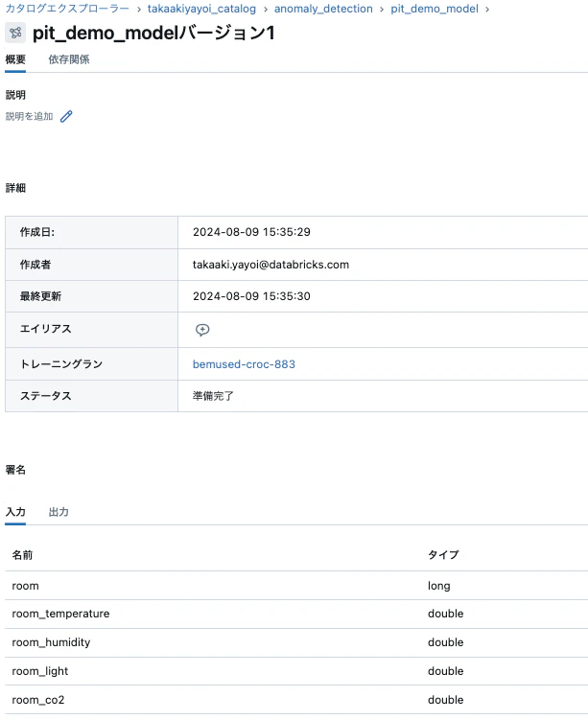
Task: Click the creator email takaaki.yayoi@databricks.com
Action: click(270, 265)
